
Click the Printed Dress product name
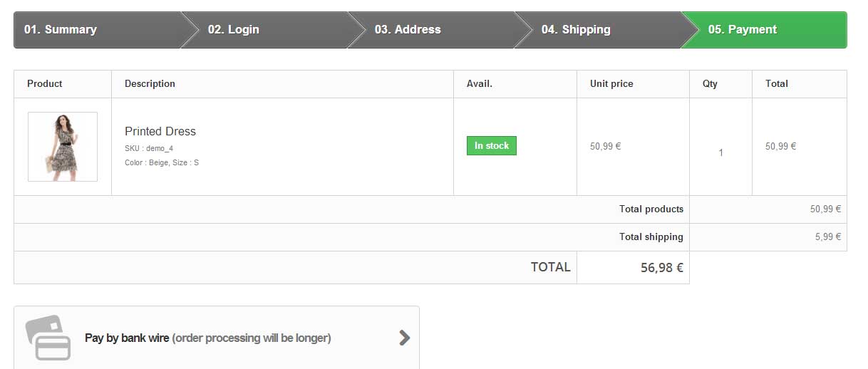160,131
